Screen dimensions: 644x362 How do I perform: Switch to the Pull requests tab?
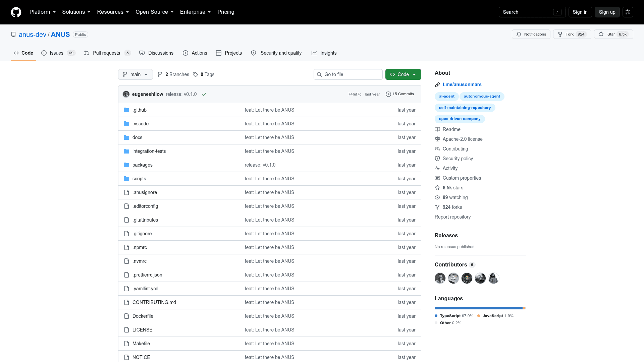click(x=107, y=53)
